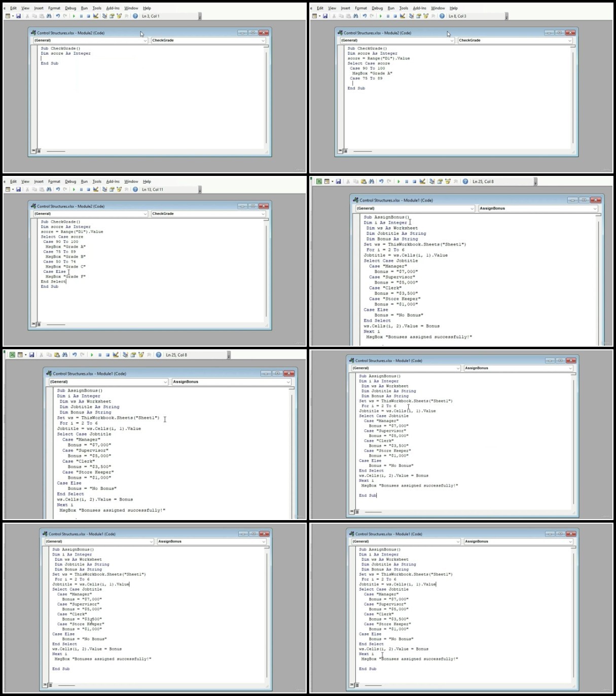The height and width of the screenshot is (696, 616).
Task: Click 'Case Else' line in Ln 13, Col 11 window
Action: click(54, 272)
